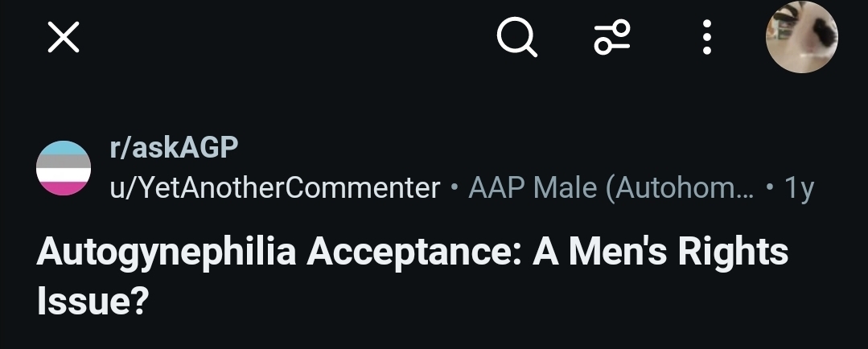Tap the profile avatar in top corner
This screenshot has width=868, height=349.
(801, 38)
